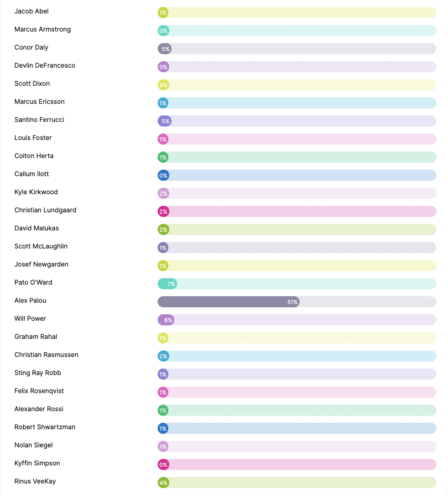
Task: Click Kyle Kirkwood's 2% badge
Action: (163, 193)
